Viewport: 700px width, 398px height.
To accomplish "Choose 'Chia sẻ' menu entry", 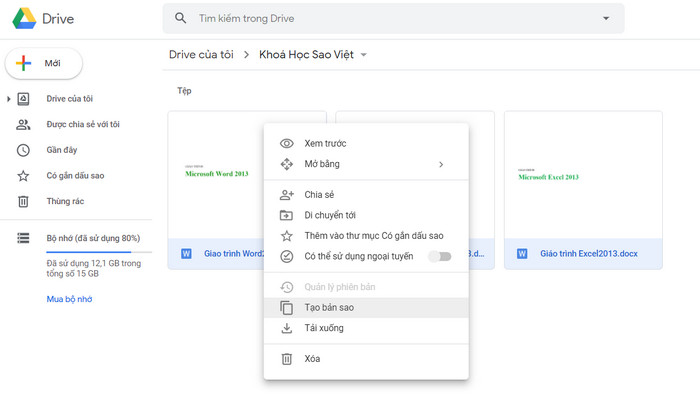I will (x=366, y=195).
